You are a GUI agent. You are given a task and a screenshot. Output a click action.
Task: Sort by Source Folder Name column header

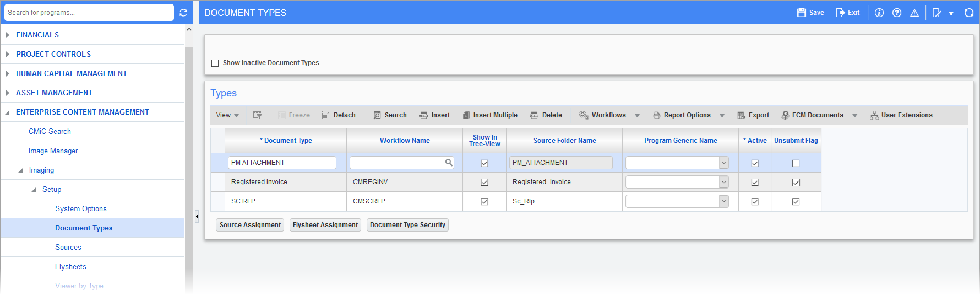click(x=564, y=141)
